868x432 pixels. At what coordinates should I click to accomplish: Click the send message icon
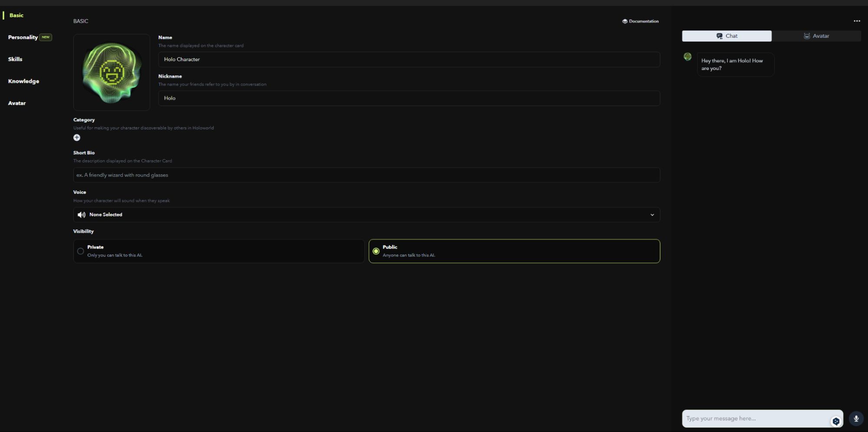click(835, 421)
